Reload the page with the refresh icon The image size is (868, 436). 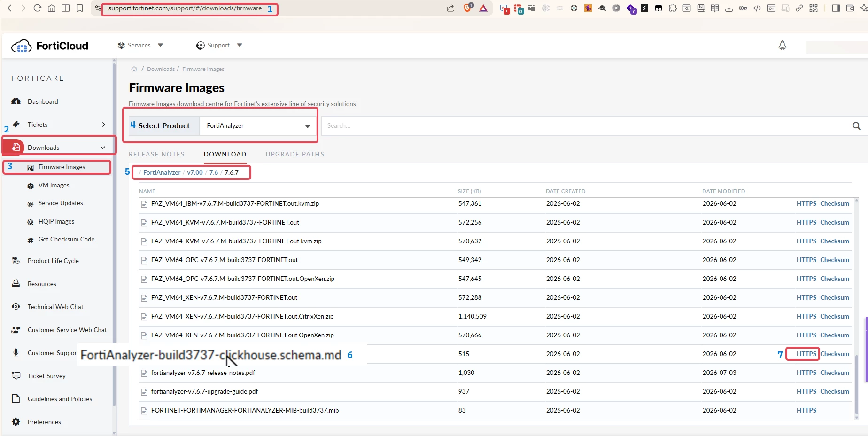point(38,8)
